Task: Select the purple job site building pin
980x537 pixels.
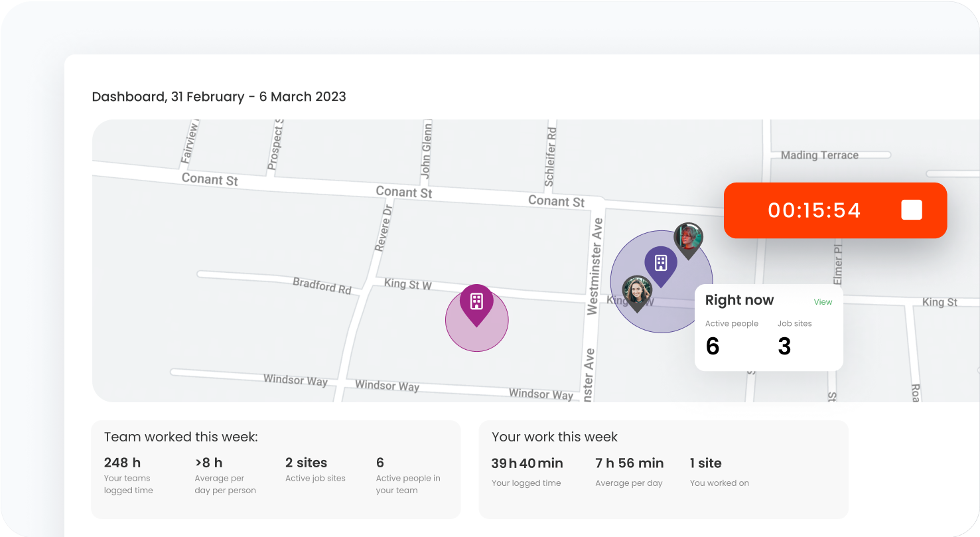Action: (x=661, y=266)
